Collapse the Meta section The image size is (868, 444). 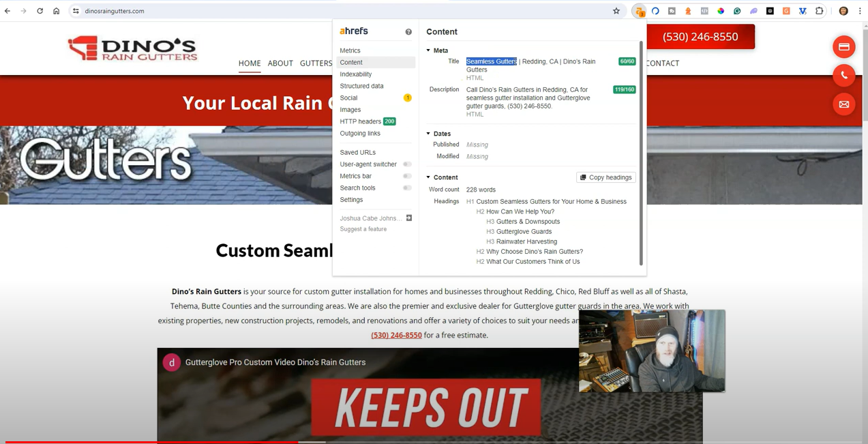click(428, 50)
